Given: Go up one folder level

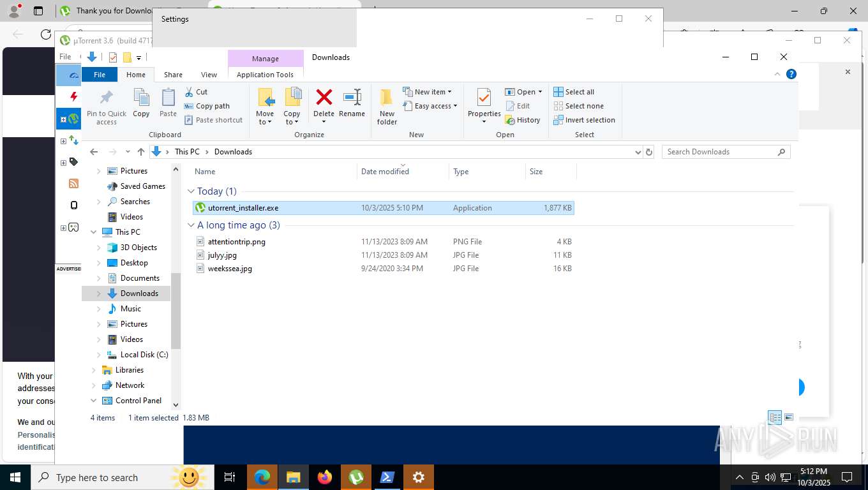Looking at the screenshot, I should (x=141, y=152).
